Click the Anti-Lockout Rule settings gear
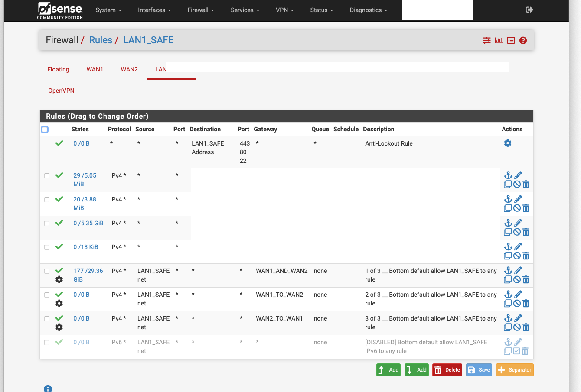This screenshot has width=581, height=392. [508, 143]
